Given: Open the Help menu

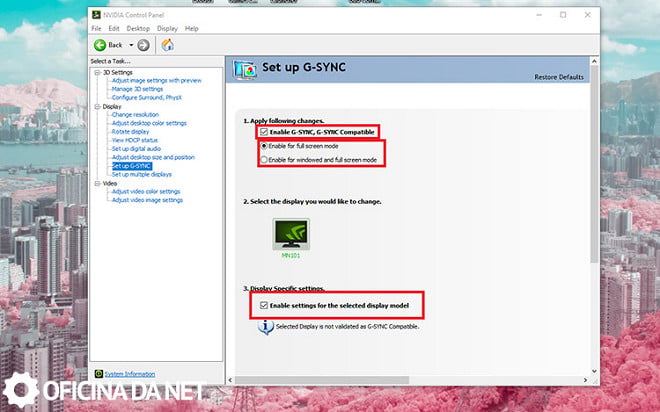Looking at the screenshot, I should 192,29.
